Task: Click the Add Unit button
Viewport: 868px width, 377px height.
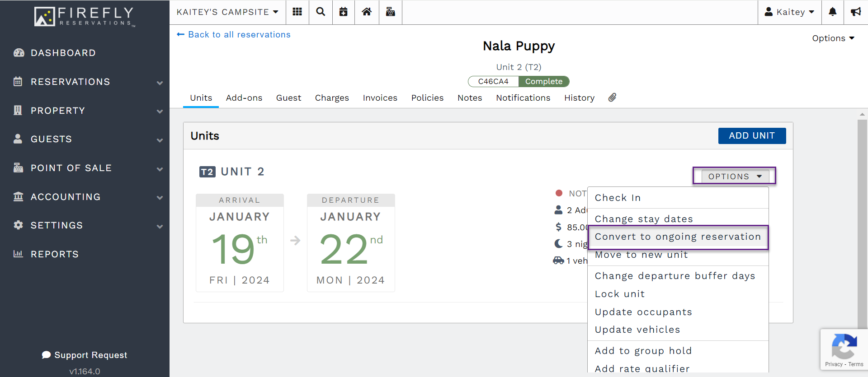Action: (x=751, y=136)
